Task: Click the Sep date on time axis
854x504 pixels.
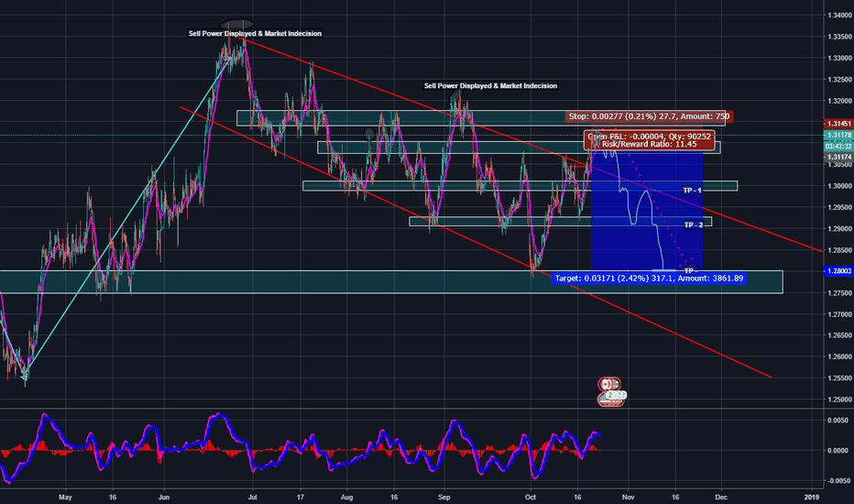Action: click(x=443, y=497)
